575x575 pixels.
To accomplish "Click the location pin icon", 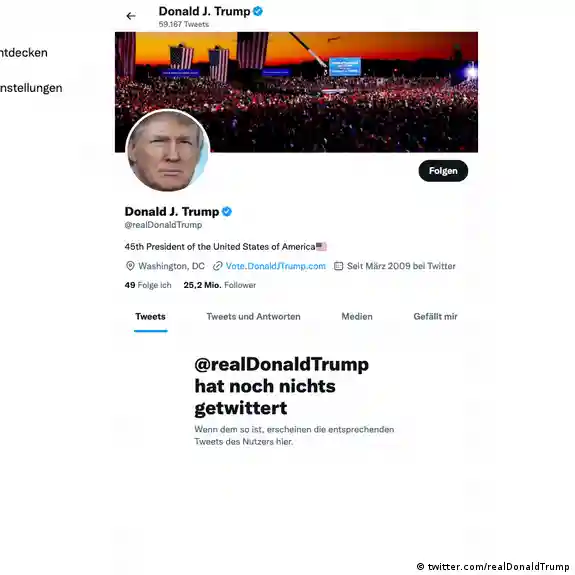I will tap(130, 266).
